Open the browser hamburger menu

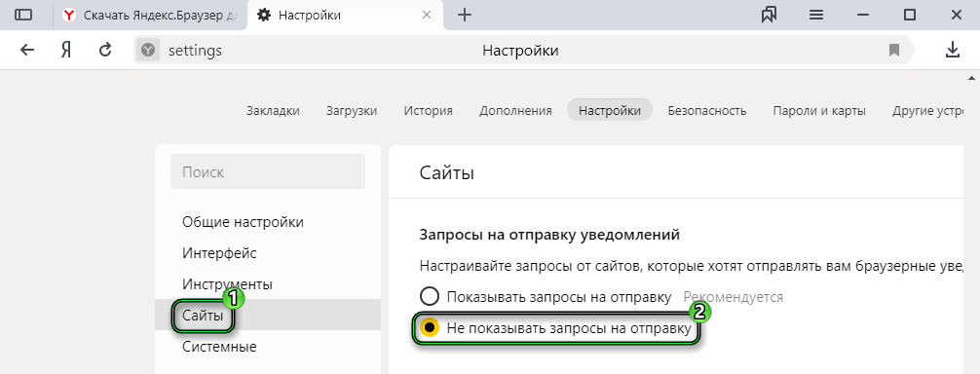[x=816, y=15]
